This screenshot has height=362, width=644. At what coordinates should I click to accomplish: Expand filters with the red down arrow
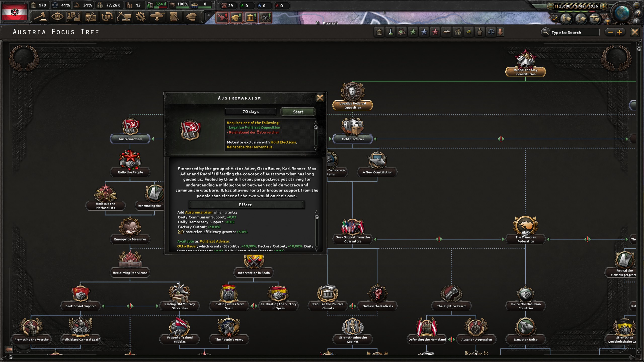click(500, 32)
